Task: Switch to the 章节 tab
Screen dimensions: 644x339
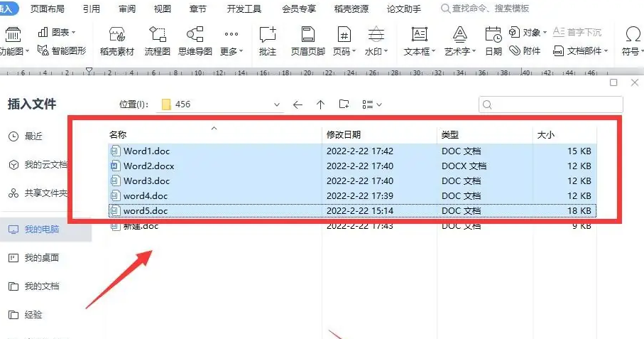Action: click(x=197, y=9)
